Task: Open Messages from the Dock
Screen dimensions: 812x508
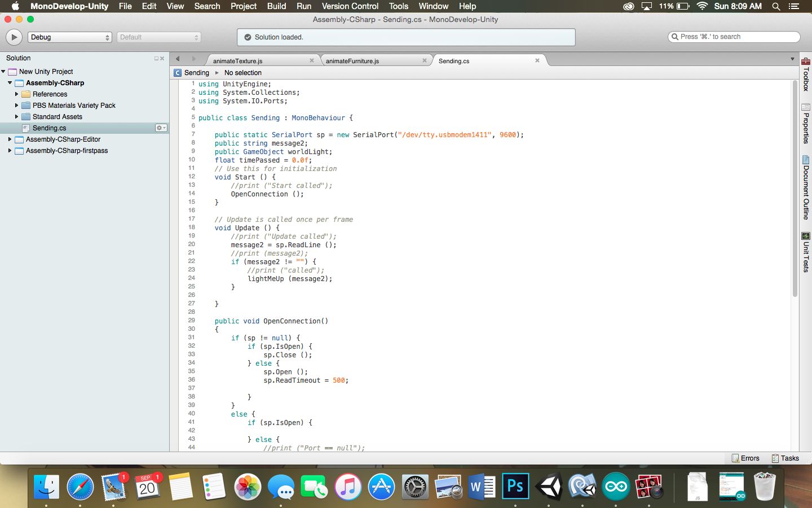Action: click(281, 487)
